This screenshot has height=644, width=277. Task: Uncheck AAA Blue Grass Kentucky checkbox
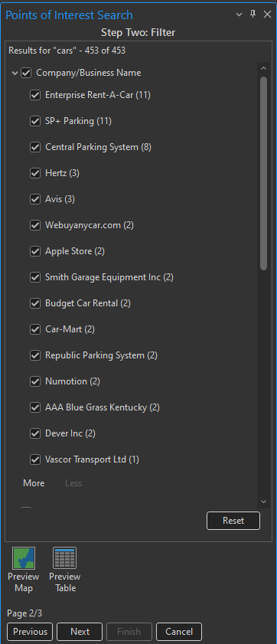pos(35,407)
